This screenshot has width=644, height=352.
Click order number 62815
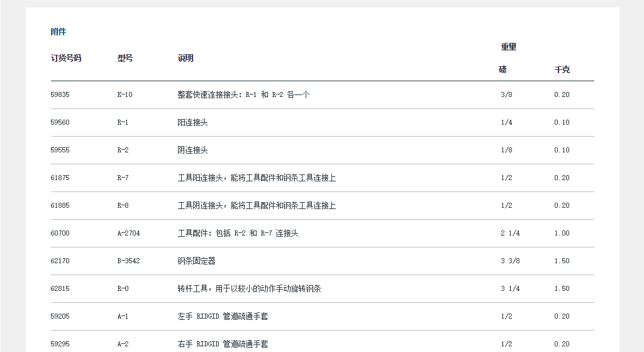tap(60, 288)
